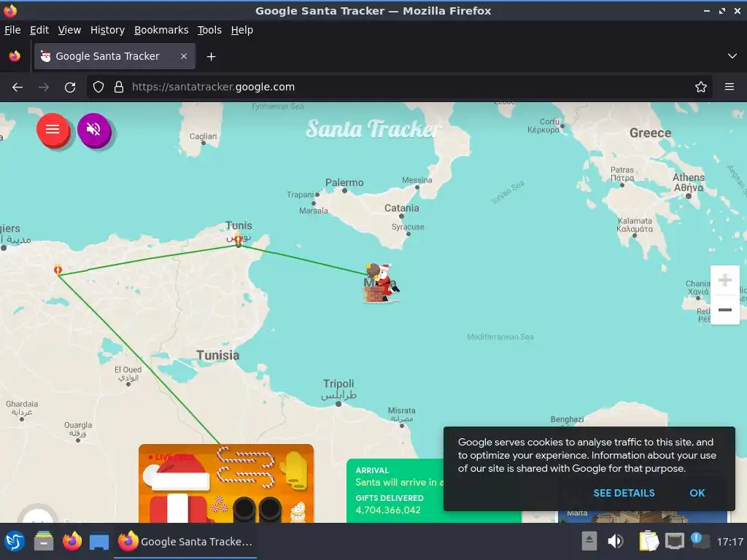Click the Catania map label
747x560 pixels.
(x=402, y=208)
